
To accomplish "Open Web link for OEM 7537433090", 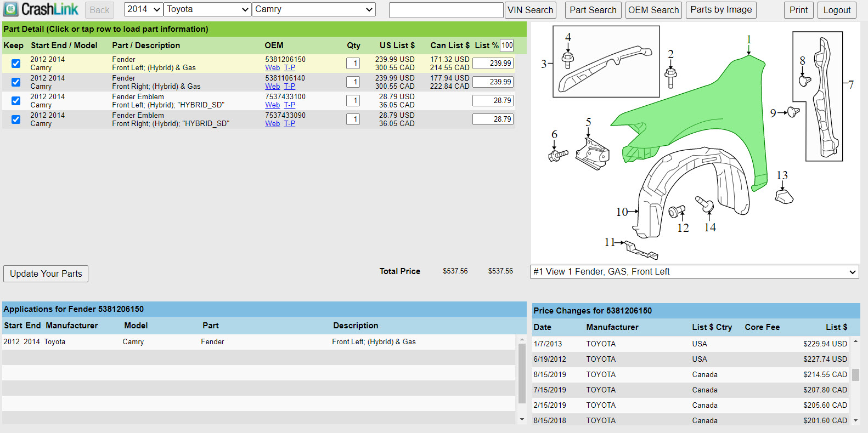I will pos(273,124).
